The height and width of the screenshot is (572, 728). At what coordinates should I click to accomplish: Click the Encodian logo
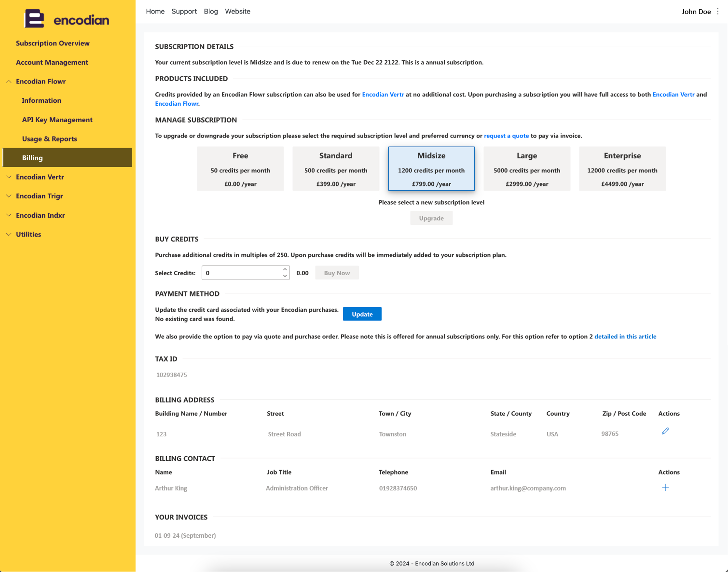pyautogui.click(x=67, y=19)
